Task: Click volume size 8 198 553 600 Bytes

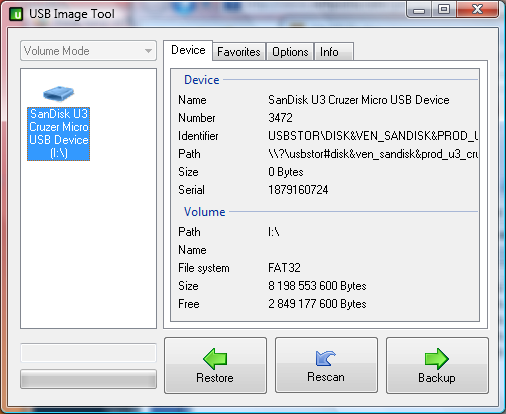Action: click(317, 286)
